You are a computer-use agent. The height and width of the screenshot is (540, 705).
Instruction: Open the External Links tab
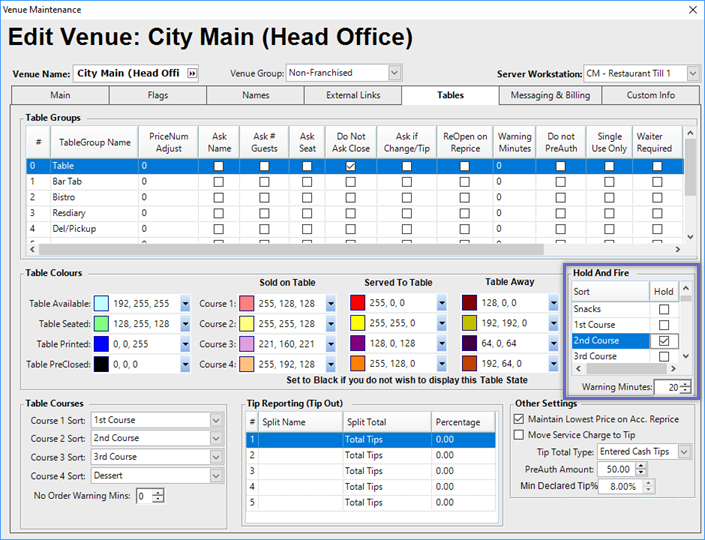353,96
